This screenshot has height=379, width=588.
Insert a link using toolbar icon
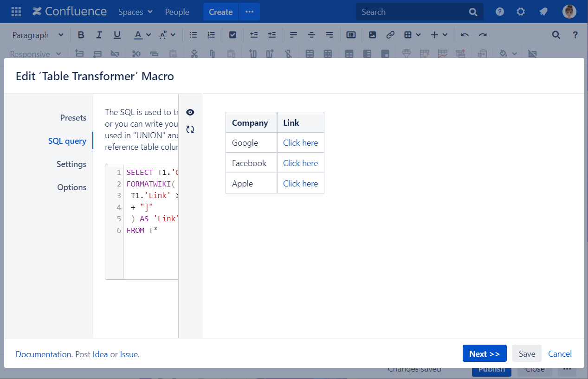pyautogui.click(x=390, y=35)
